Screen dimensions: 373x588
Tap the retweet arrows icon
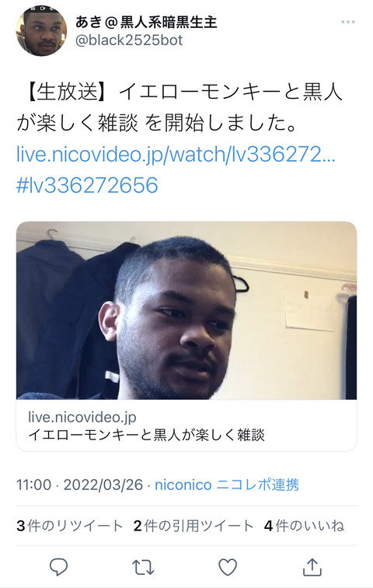143,567
